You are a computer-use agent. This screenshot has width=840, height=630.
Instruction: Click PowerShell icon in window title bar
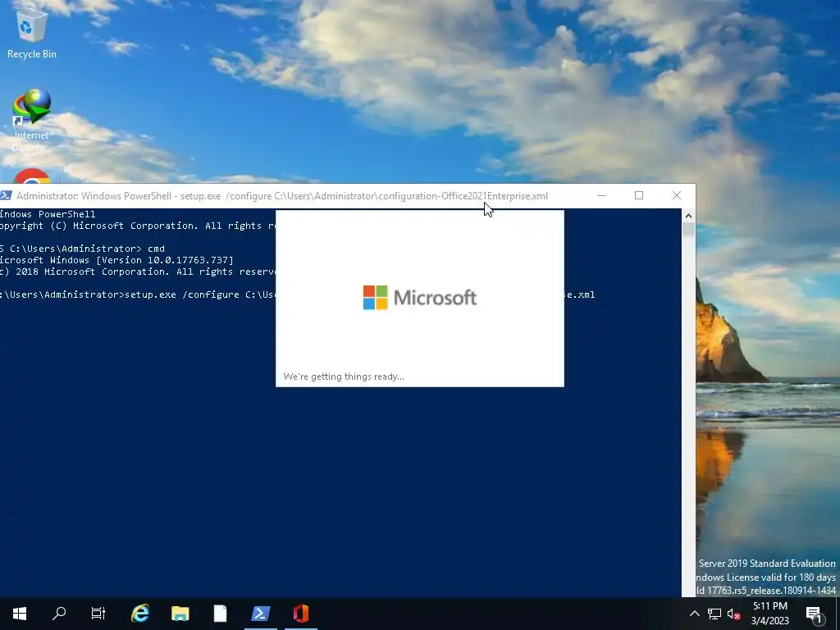coord(6,195)
